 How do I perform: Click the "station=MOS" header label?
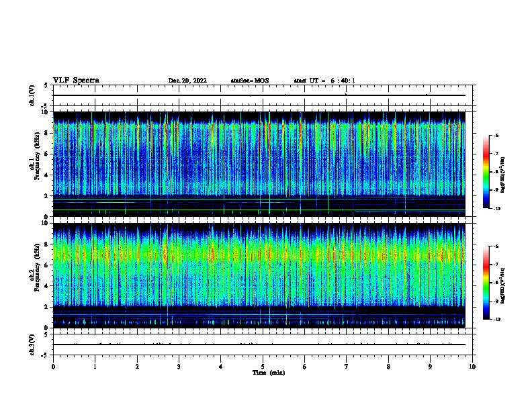[x=250, y=81]
